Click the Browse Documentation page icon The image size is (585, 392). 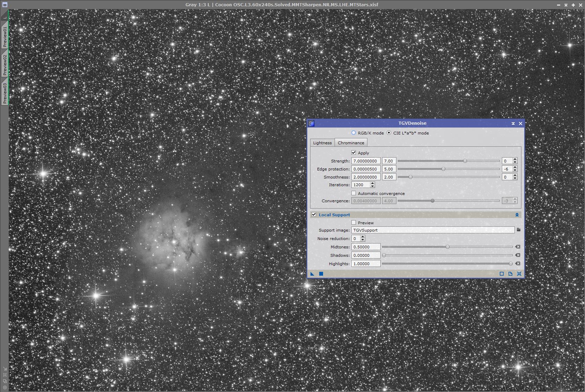pyautogui.click(x=510, y=274)
